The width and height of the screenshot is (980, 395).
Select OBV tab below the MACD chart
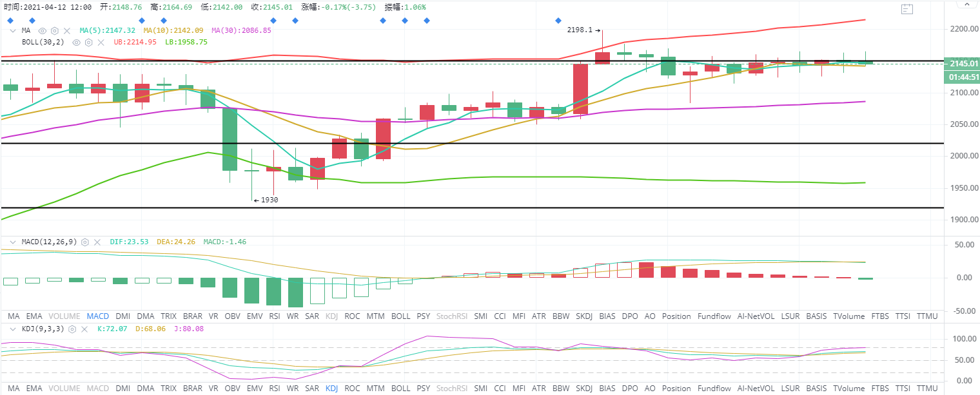coord(232,316)
